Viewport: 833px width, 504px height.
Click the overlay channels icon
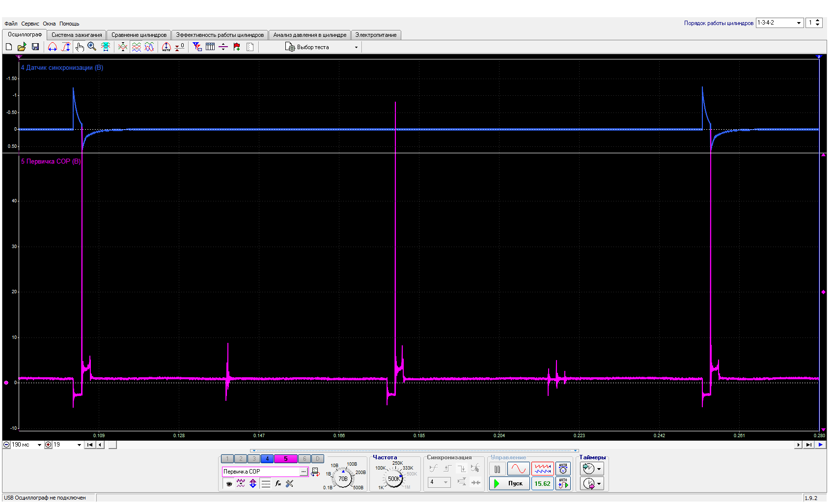pos(123,47)
